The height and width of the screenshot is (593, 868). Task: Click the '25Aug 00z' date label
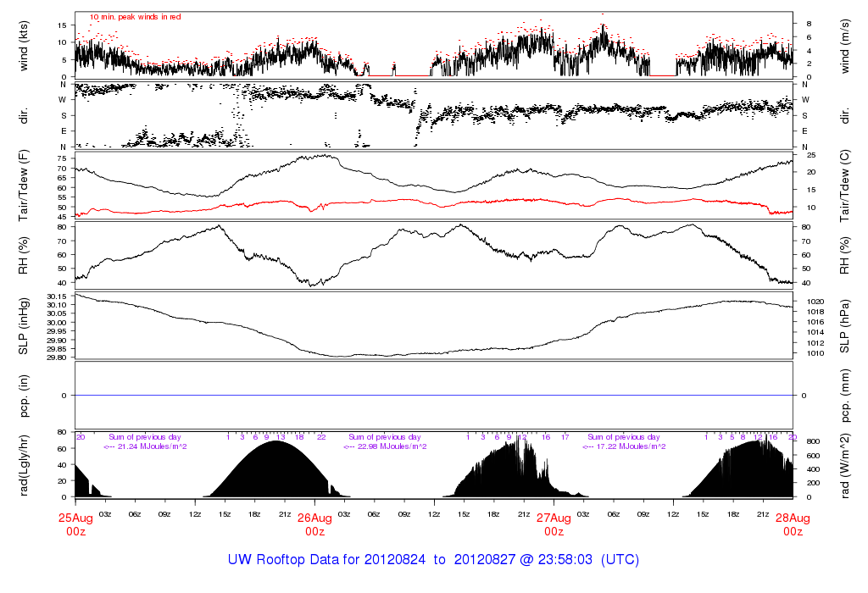pyautogui.click(x=75, y=524)
